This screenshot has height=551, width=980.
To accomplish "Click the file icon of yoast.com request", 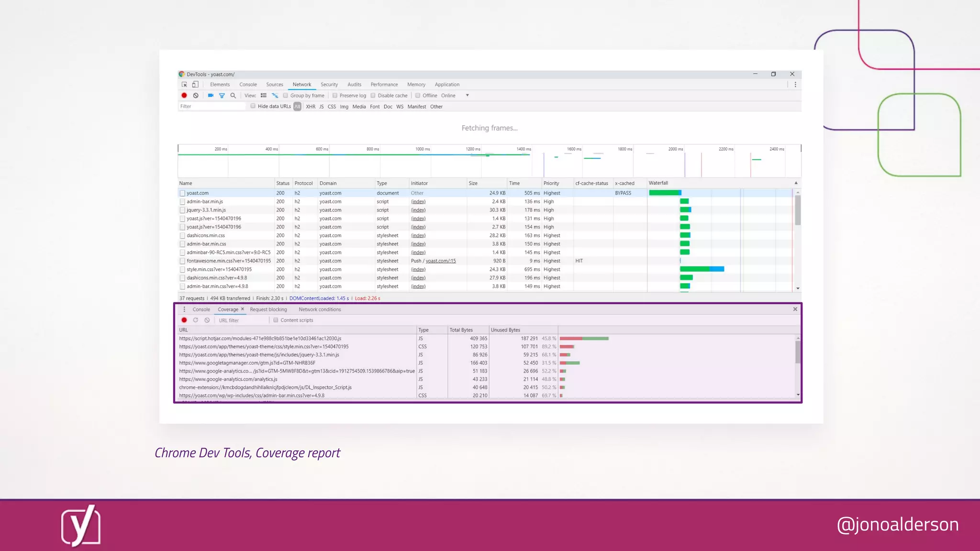I will click(x=182, y=193).
